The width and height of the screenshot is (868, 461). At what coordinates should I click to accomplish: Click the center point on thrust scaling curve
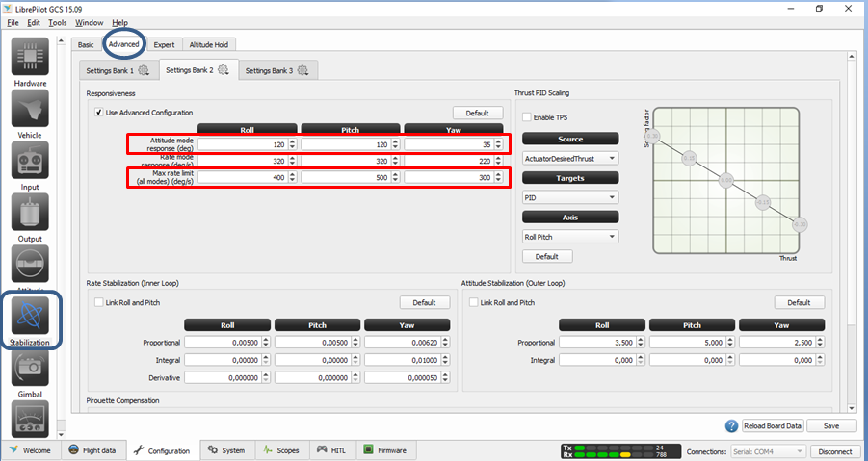tap(726, 180)
